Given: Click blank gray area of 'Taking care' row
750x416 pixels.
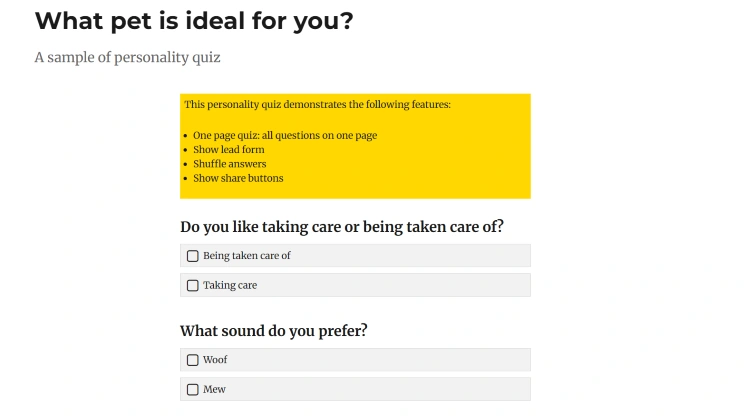Looking at the screenshot, I should 392,285.
